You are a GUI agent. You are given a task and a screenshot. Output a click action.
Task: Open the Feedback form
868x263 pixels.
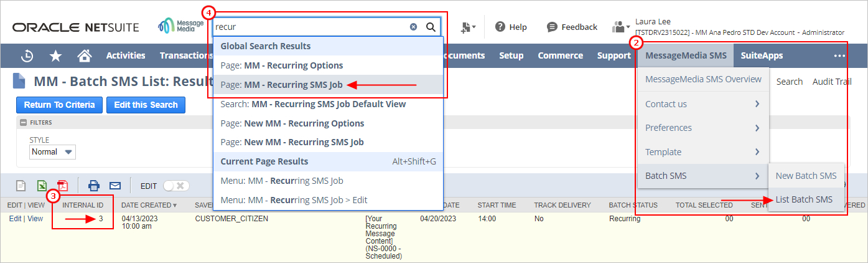[572, 27]
